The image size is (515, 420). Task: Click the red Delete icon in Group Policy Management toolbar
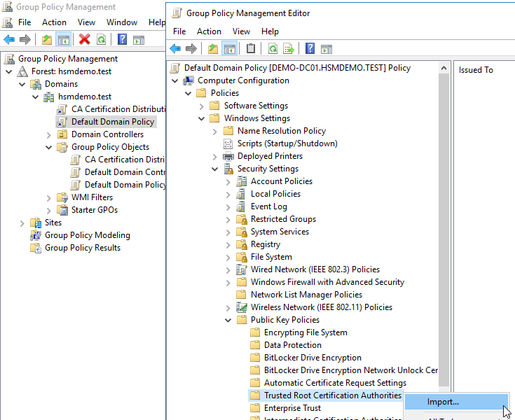coord(85,40)
